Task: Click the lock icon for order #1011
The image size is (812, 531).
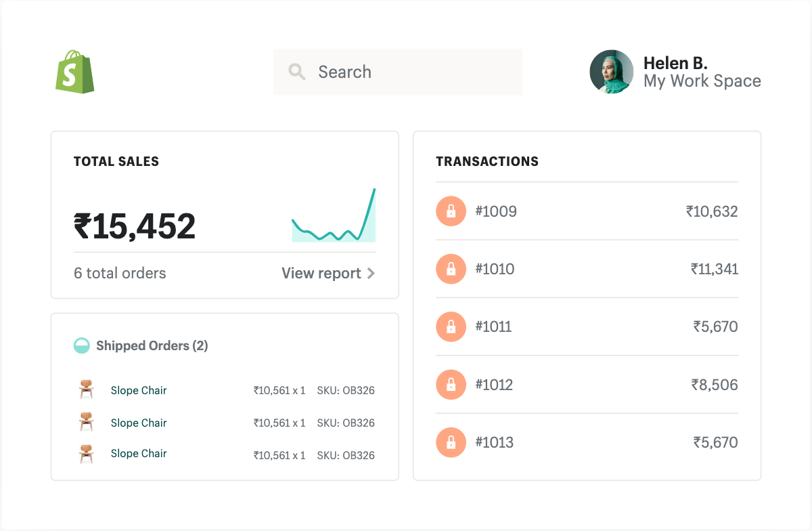Action: (x=451, y=327)
